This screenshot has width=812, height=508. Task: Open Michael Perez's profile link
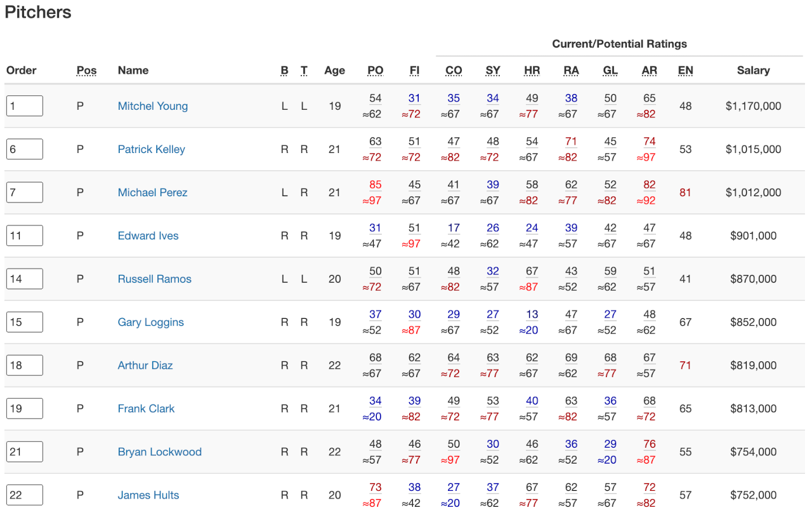pyautogui.click(x=152, y=192)
